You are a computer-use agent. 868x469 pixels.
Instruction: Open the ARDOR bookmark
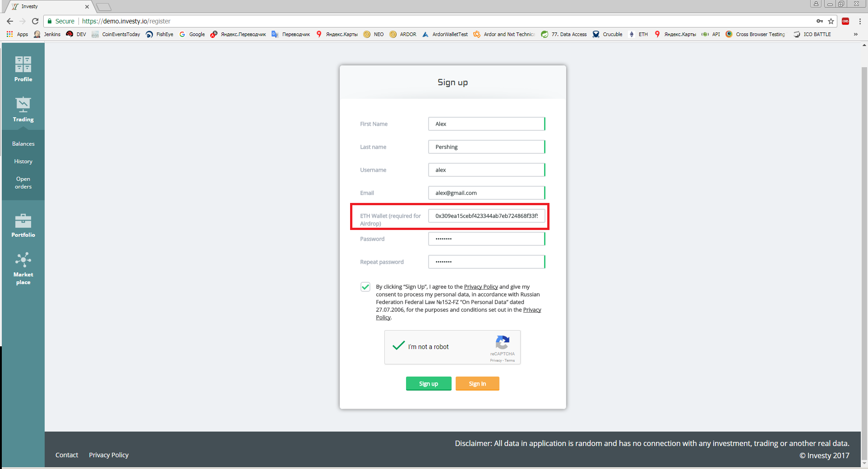pyautogui.click(x=403, y=34)
